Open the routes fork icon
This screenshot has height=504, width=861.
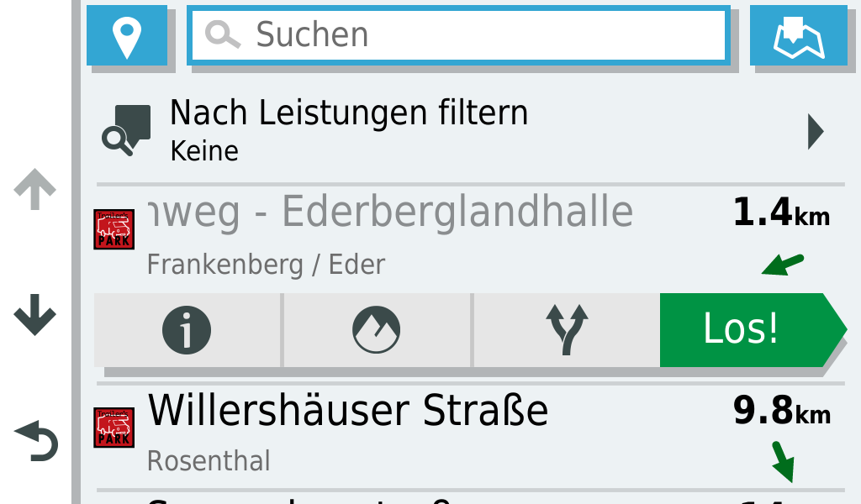567,330
